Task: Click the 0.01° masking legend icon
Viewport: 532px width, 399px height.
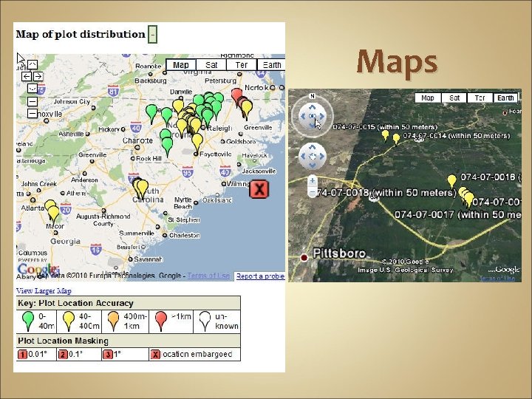Action: (22, 355)
